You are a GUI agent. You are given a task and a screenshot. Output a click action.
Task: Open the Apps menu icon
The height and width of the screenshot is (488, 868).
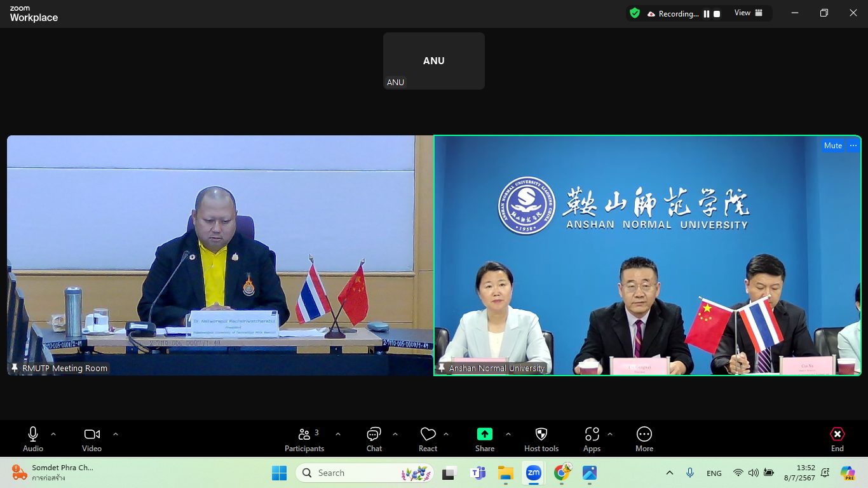pyautogui.click(x=592, y=439)
